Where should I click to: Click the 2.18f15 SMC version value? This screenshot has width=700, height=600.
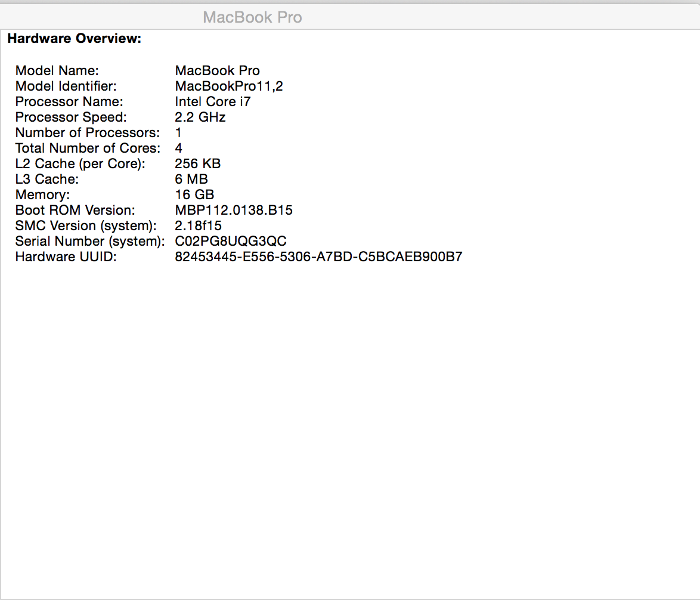pyautogui.click(x=199, y=226)
